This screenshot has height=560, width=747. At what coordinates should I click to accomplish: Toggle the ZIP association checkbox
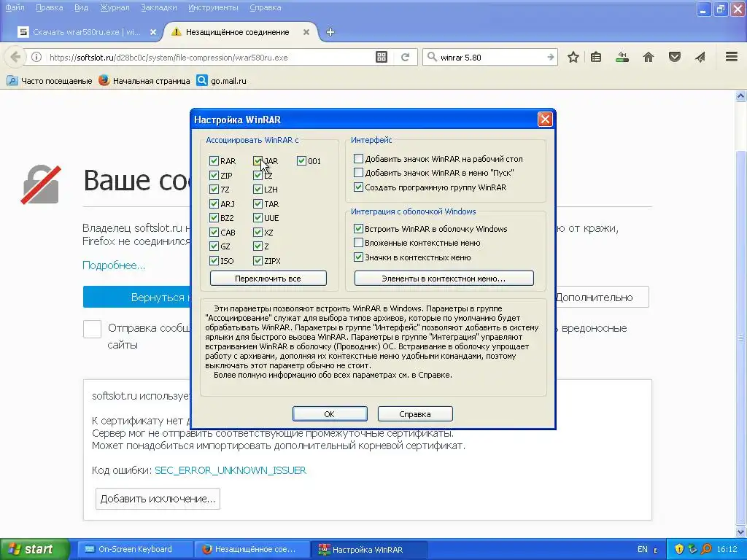214,175
